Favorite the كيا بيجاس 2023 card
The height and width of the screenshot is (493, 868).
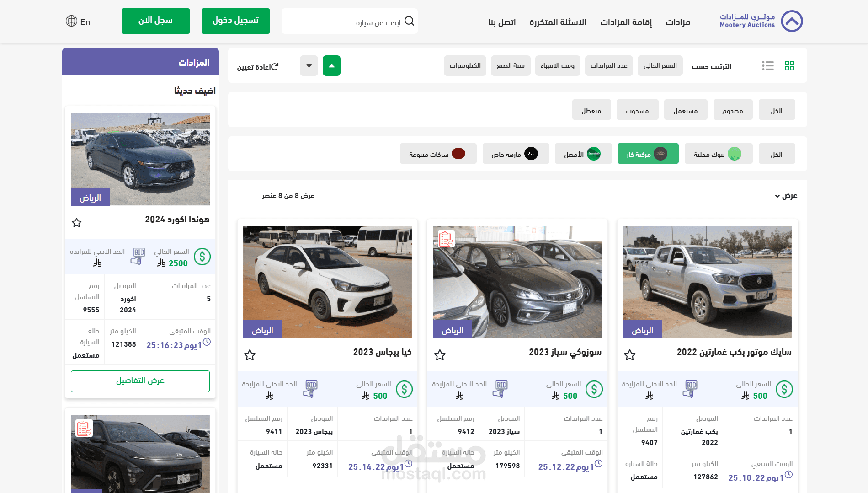tap(250, 355)
